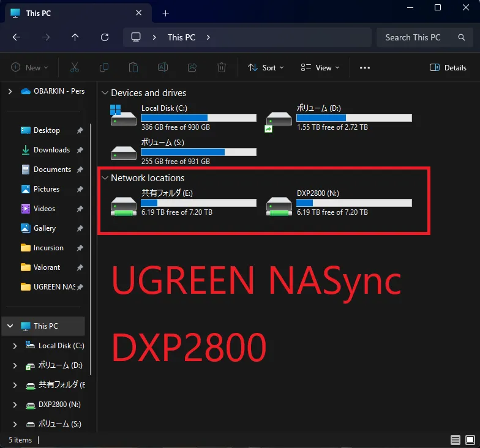Expand OBARKIN - Personal OneDrive node

10,91
